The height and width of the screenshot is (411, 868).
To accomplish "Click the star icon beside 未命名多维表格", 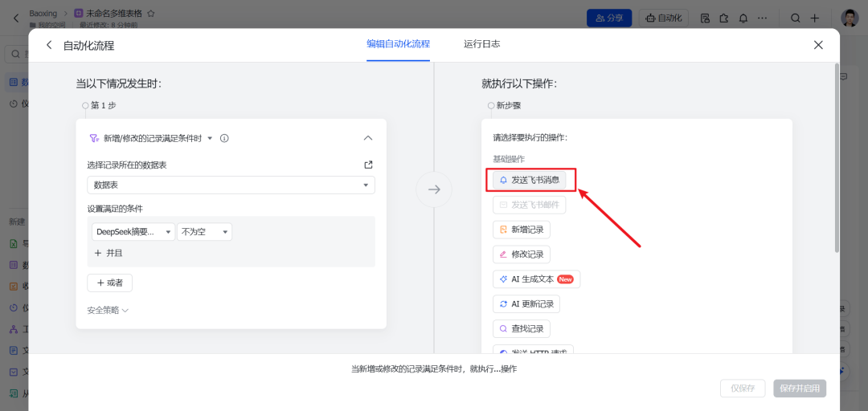I will pyautogui.click(x=150, y=13).
